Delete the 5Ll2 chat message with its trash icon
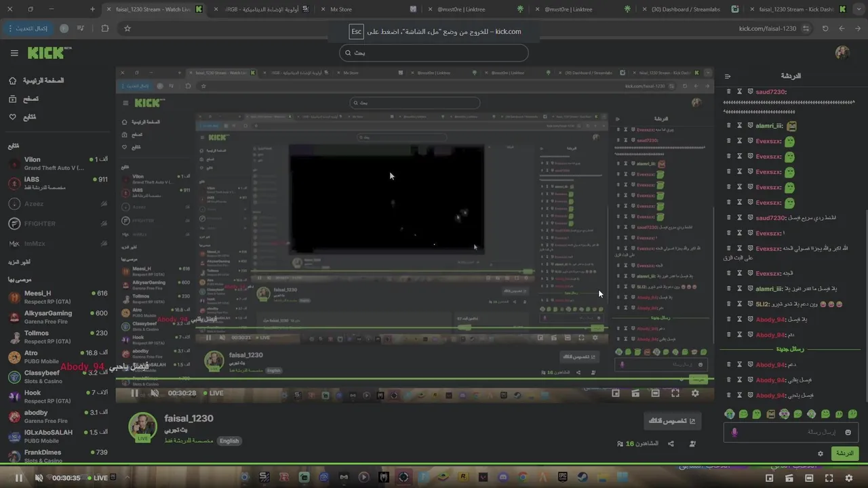 click(x=729, y=304)
